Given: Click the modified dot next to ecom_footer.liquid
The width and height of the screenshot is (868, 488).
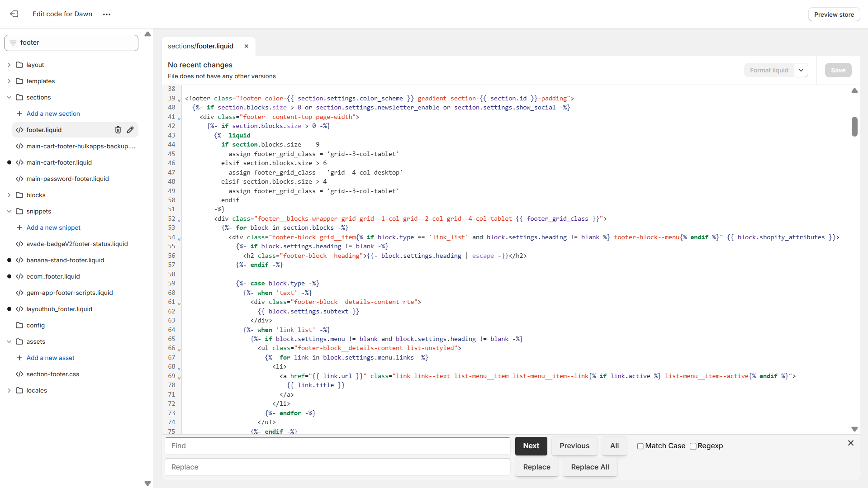Looking at the screenshot, I should coord(9,276).
